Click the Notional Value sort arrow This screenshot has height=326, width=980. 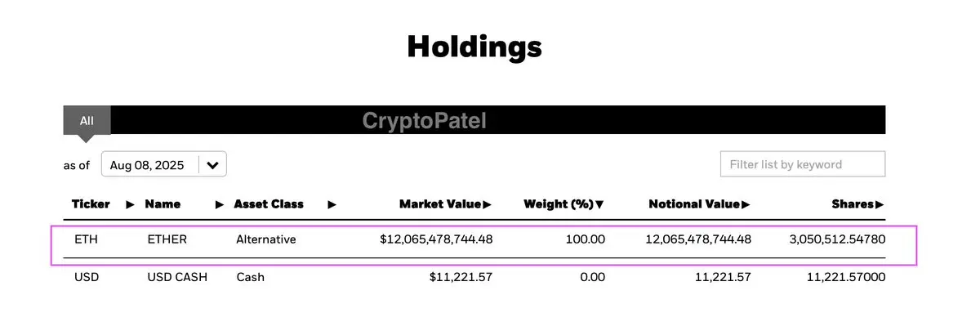pyautogui.click(x=746, y=204)
